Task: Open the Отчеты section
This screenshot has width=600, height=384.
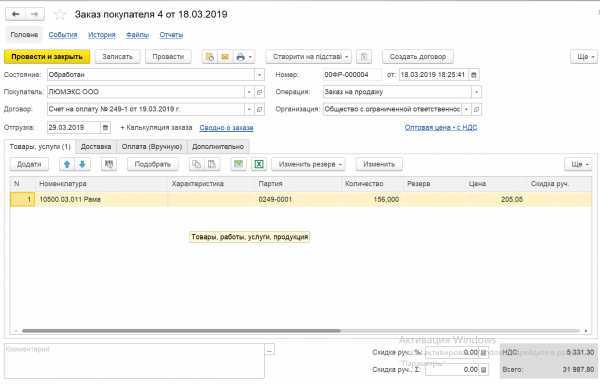Action: [x=171, y=35]
